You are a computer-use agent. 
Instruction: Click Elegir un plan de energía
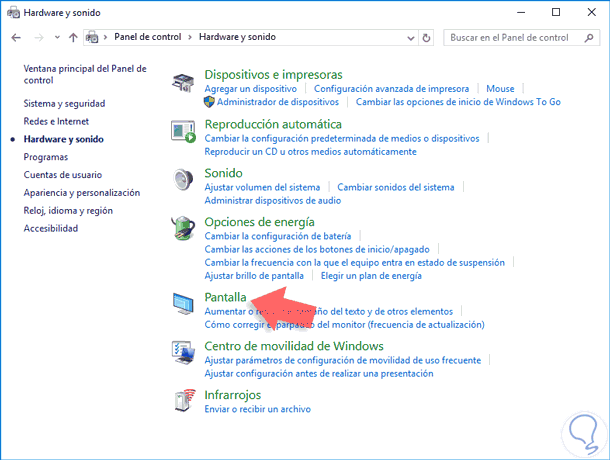pyautogui.click(x=371, y=276)
